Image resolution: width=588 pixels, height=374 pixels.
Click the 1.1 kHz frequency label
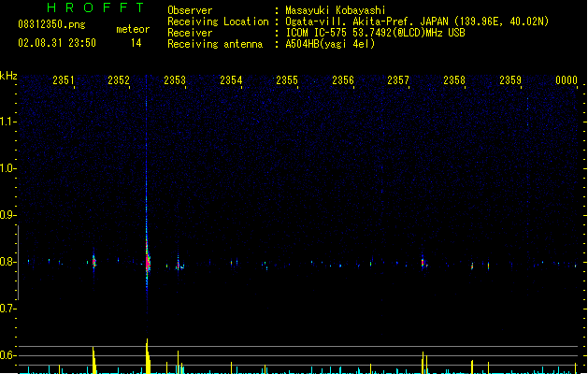tap(7, 122)
